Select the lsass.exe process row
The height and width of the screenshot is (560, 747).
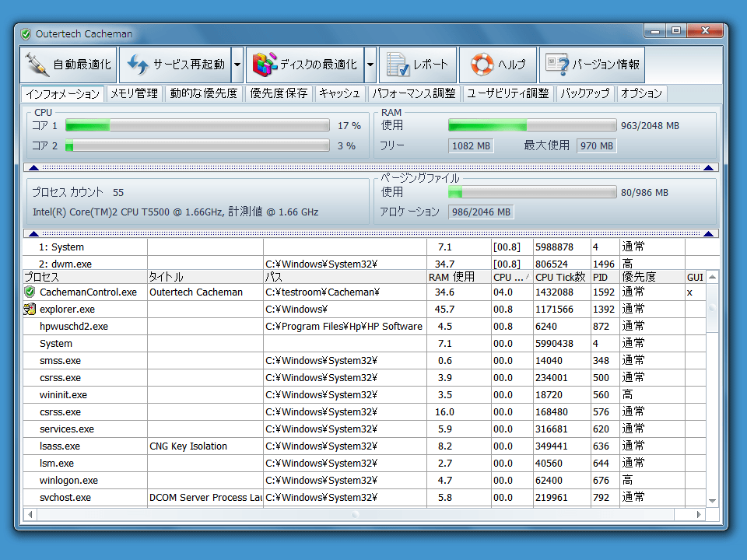click(x=364, y=446)
